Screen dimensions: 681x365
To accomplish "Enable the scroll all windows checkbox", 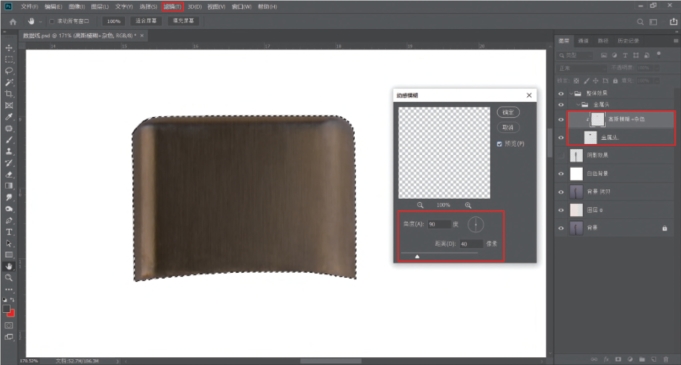I will [52, 21].
